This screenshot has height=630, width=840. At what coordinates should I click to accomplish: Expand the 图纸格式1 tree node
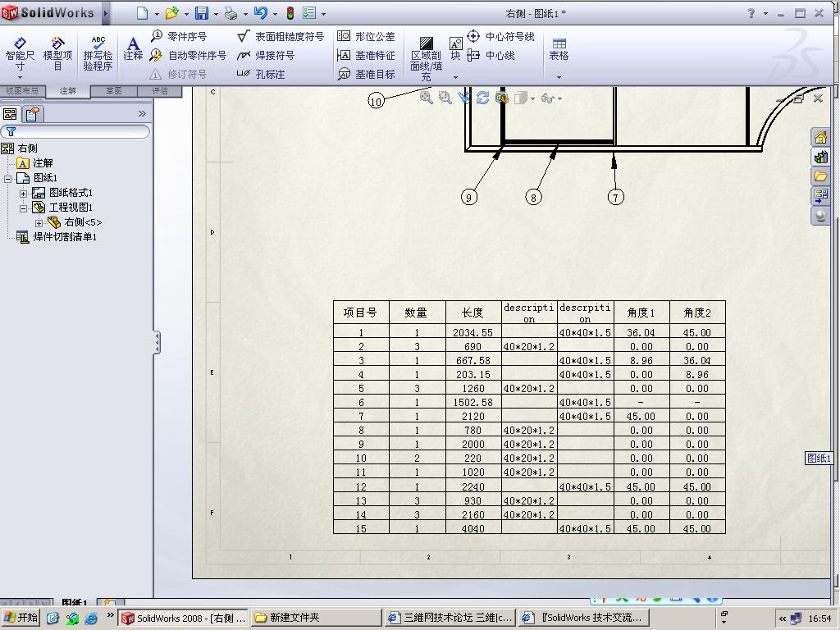(23, 194)
